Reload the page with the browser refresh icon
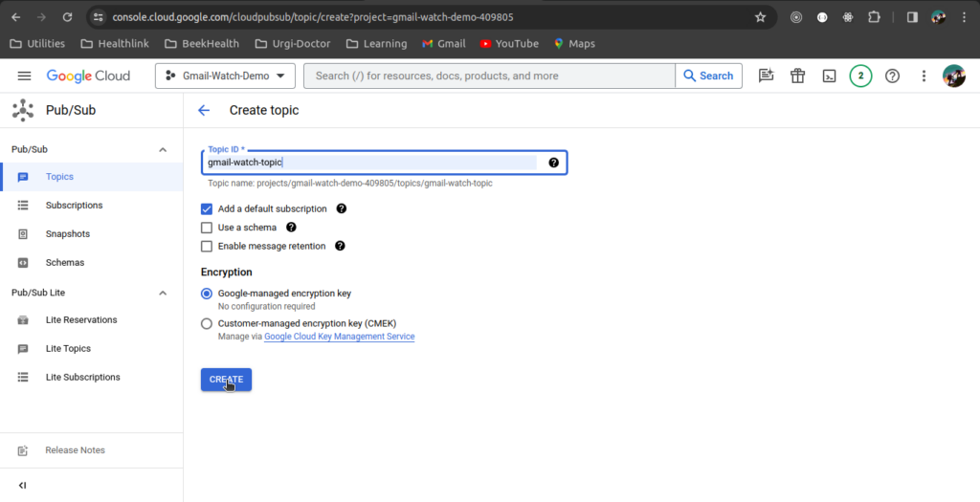The height and width of the screenshot is (502, 980). pyautogui.click(x=68, y=17)
